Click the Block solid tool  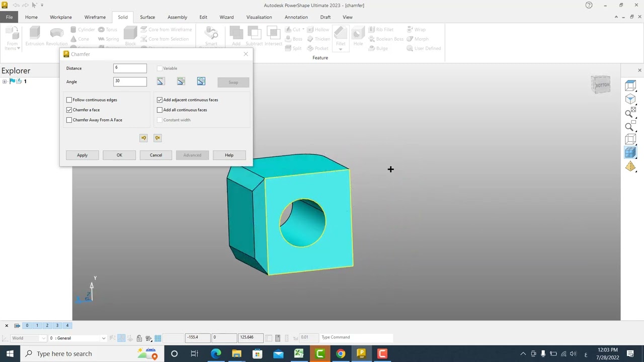coord(130,37)
